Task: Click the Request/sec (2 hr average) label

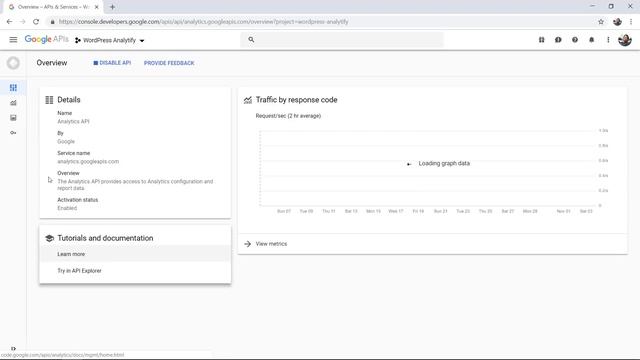Action: [x=288, y=116]
